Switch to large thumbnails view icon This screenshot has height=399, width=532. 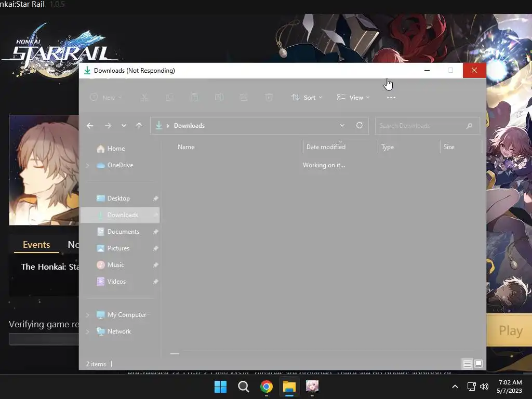478,364
